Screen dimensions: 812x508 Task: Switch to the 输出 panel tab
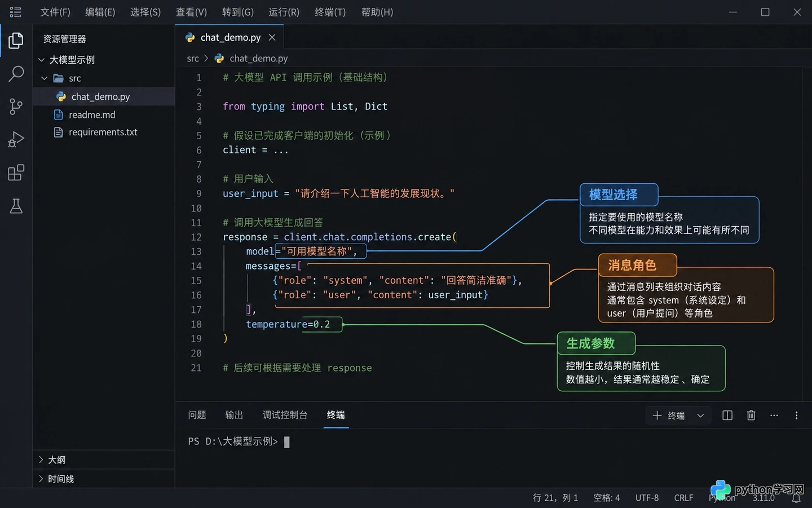click(x=234, y=415)
